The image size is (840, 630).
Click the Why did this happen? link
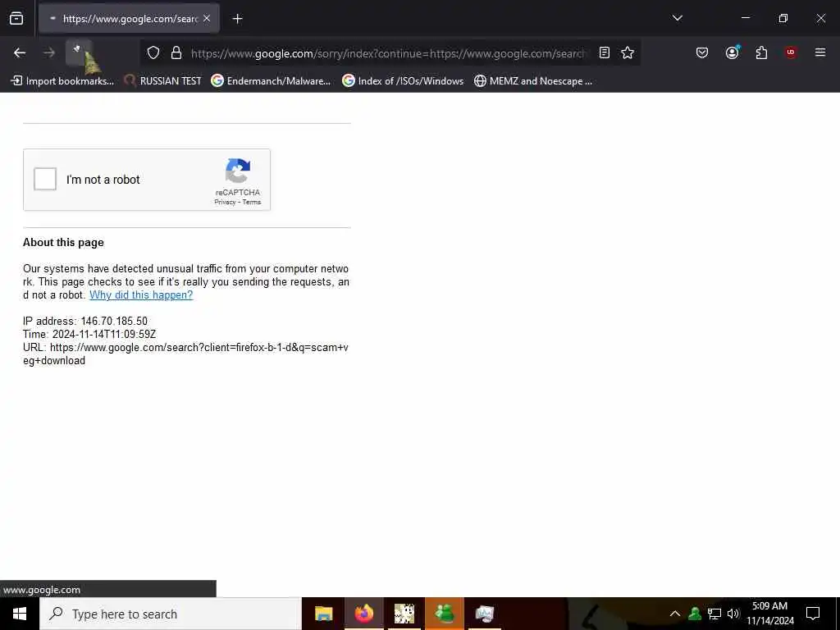141,294
